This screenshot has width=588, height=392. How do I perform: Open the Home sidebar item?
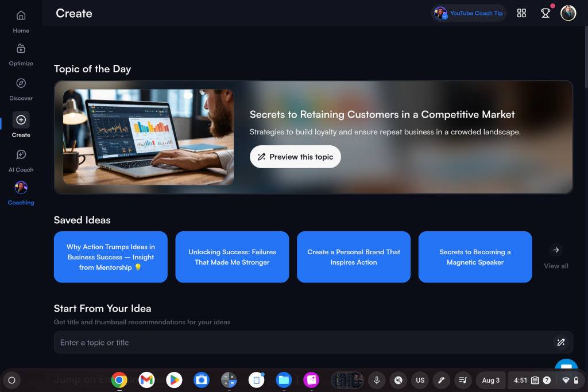(21, 22)
